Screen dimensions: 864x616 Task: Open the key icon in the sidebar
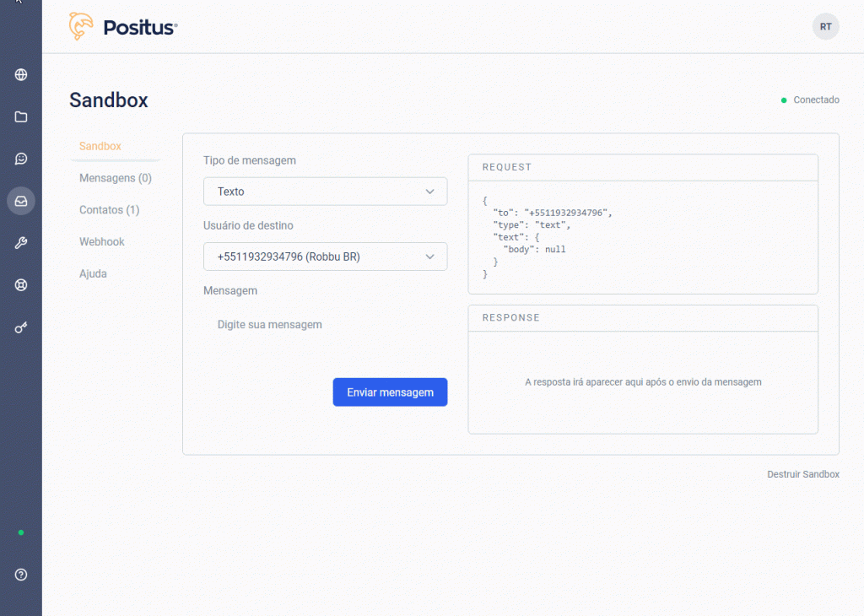pos(21,327)
